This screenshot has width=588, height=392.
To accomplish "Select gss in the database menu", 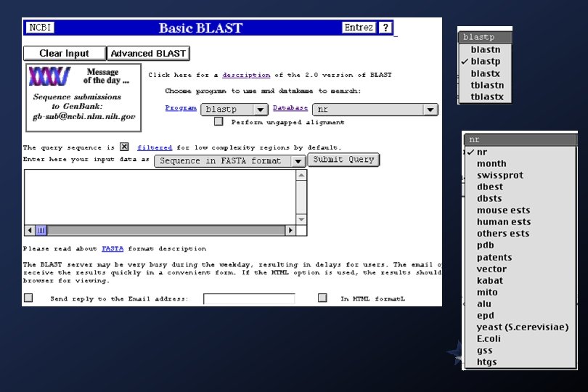I will 520,351.
